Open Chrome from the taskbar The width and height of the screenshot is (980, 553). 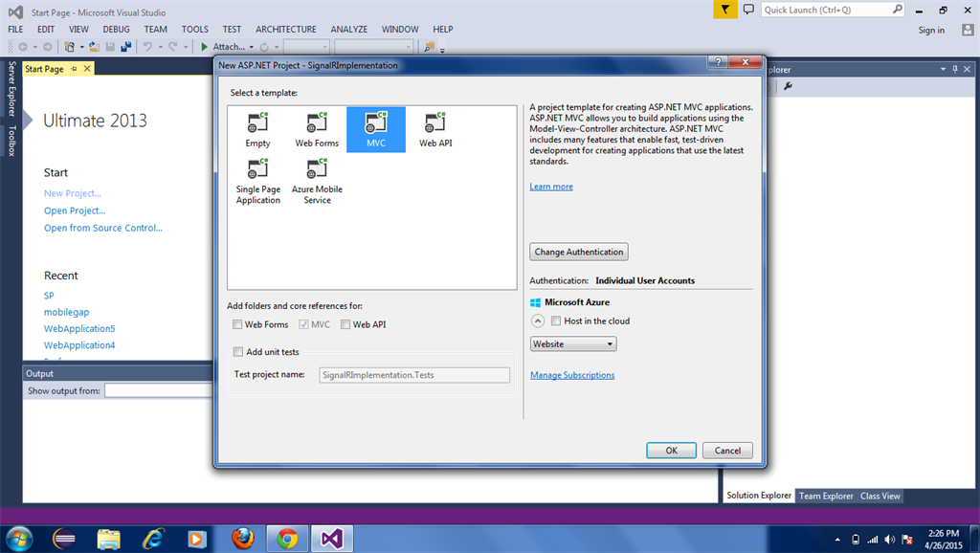(x=287, y=538)
